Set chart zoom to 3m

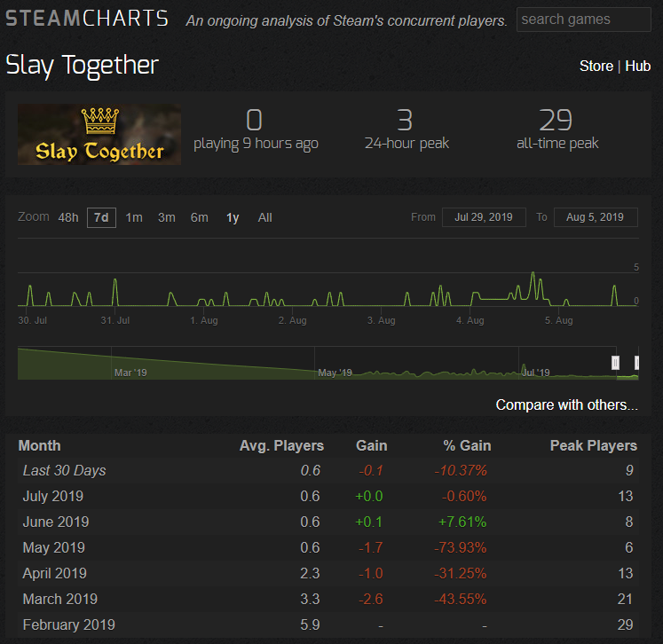[167, 217]
